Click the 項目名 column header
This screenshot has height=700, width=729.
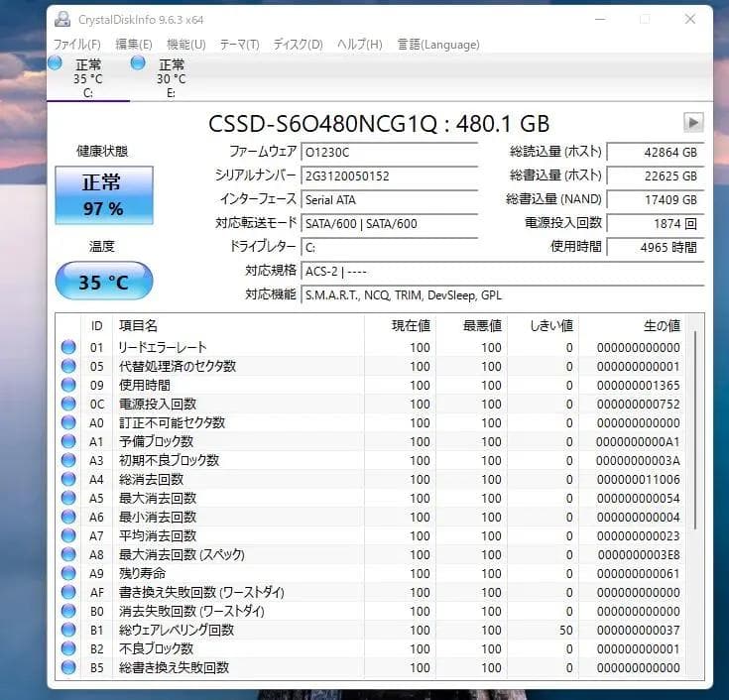[x=238, y=325]
